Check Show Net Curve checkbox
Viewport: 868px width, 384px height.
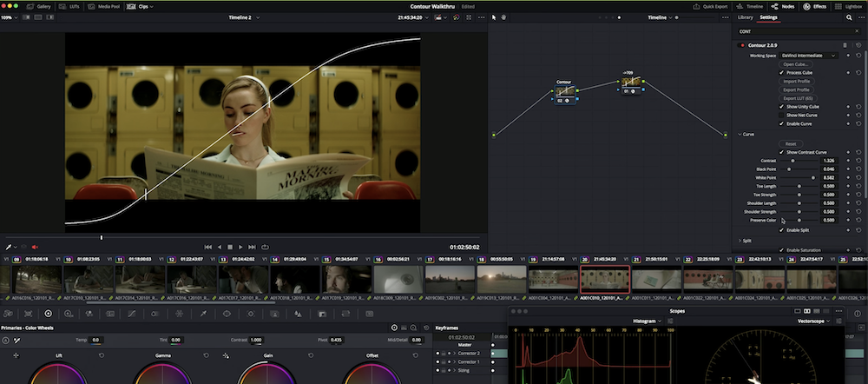tap(782, 116)
